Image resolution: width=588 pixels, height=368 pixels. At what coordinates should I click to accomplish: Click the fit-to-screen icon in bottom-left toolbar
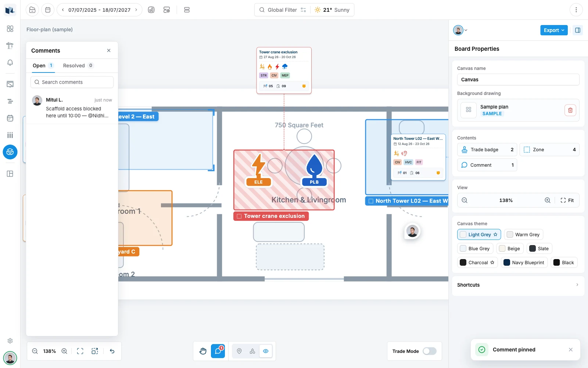point(80,351)
